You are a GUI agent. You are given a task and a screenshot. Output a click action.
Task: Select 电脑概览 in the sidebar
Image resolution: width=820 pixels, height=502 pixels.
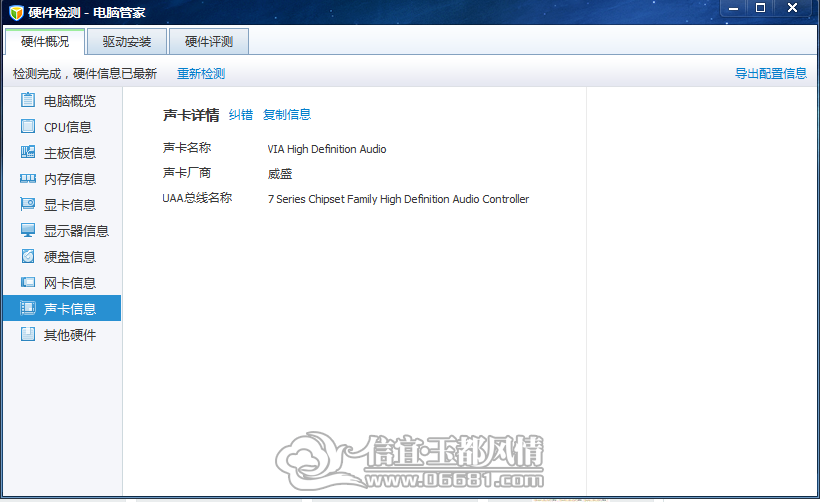pos(62,100)
